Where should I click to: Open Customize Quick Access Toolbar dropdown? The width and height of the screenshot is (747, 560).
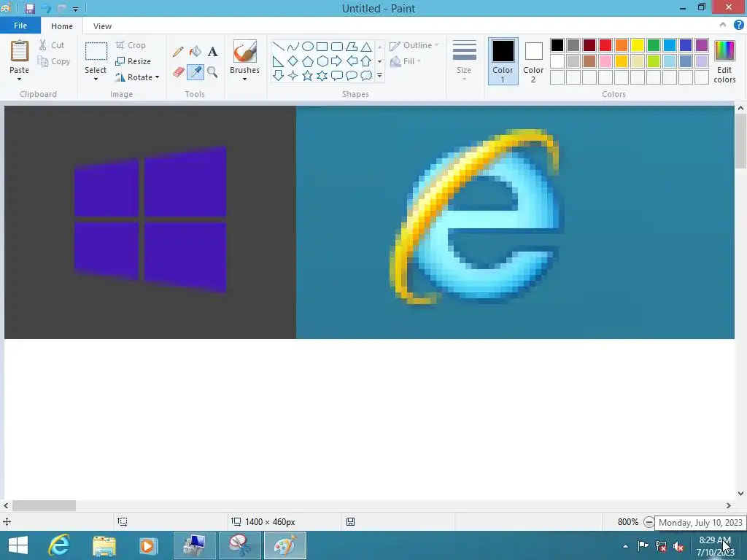[76, 9]
